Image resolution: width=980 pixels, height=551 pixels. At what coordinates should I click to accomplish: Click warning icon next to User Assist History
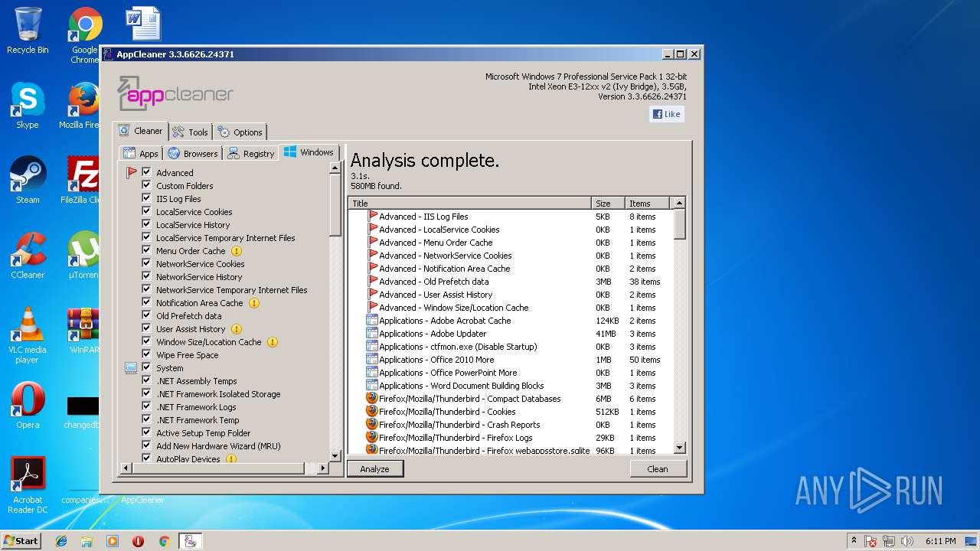tap(237, 329)
